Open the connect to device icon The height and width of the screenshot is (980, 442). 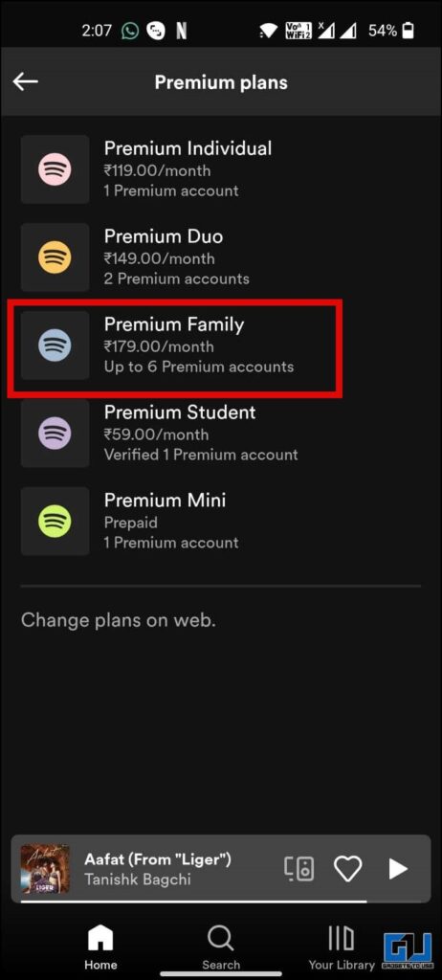(299, 869)
